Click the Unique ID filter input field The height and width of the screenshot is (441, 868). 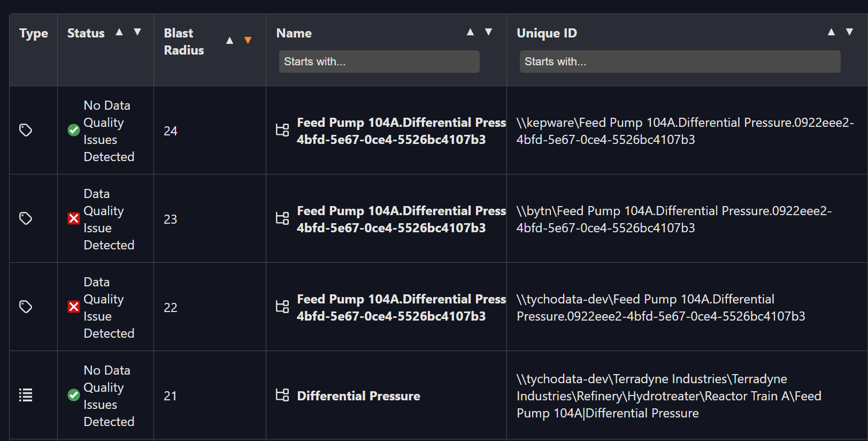679,62
